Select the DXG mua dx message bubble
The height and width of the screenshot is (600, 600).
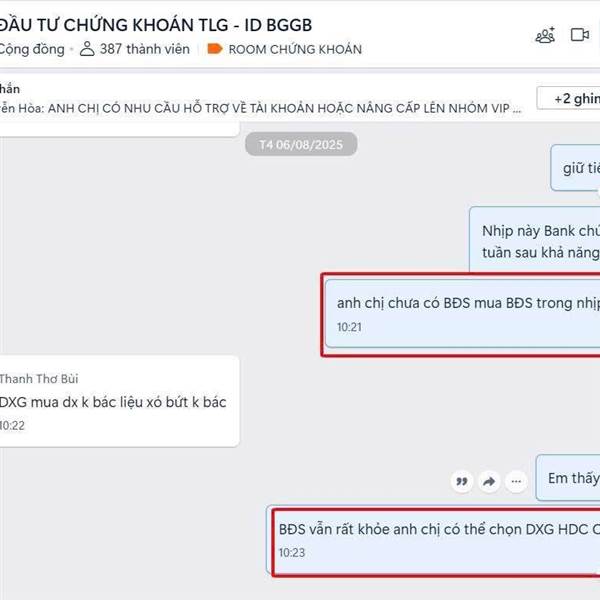pos(119,401)
